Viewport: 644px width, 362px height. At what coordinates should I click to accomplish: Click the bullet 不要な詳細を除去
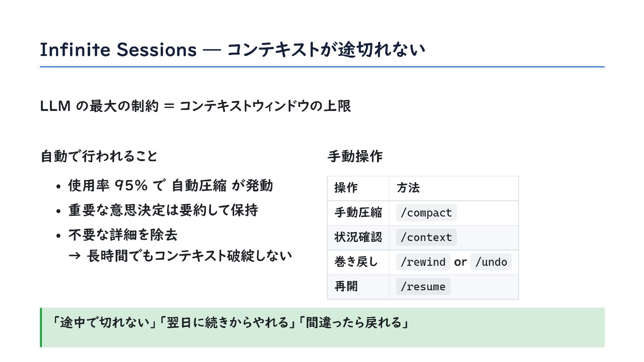point(123,235)
